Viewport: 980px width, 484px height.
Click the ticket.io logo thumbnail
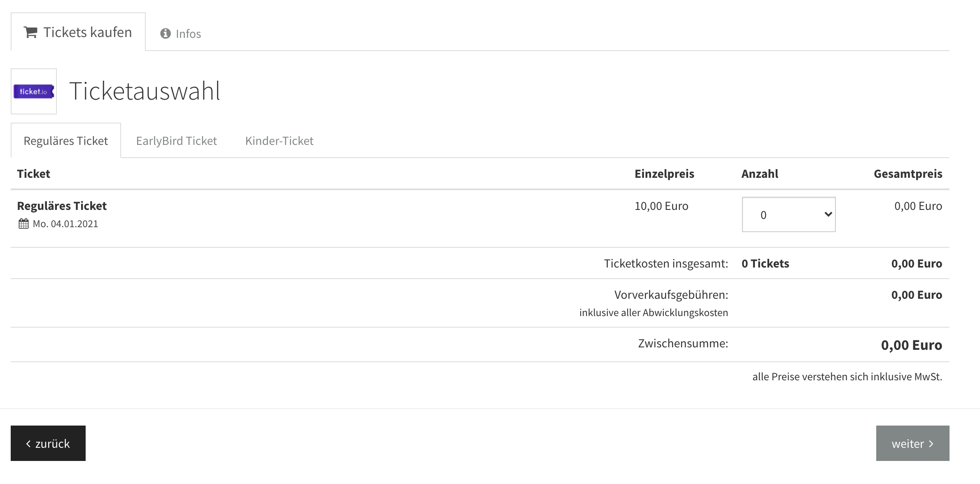34,91
